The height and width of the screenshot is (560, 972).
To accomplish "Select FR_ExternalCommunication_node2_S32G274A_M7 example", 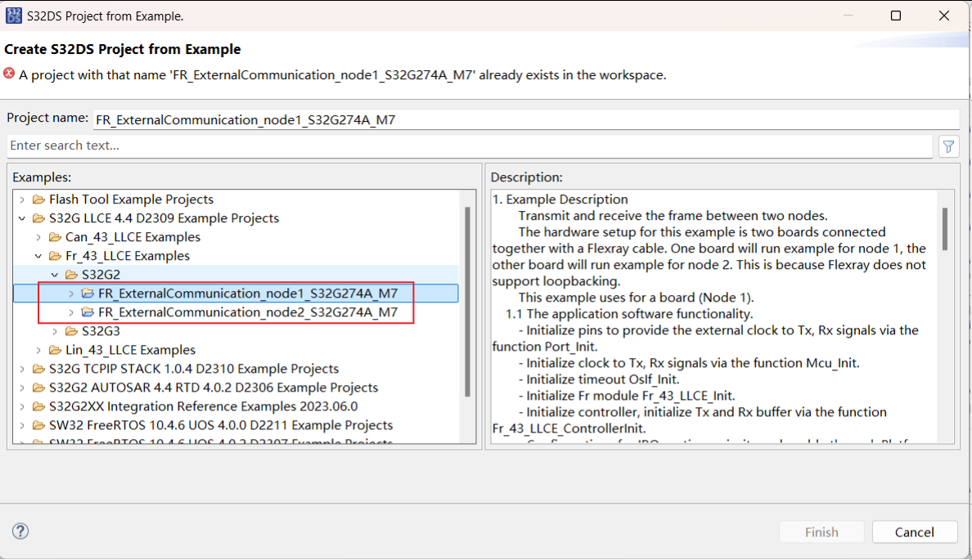I will [x=248, y=312].
